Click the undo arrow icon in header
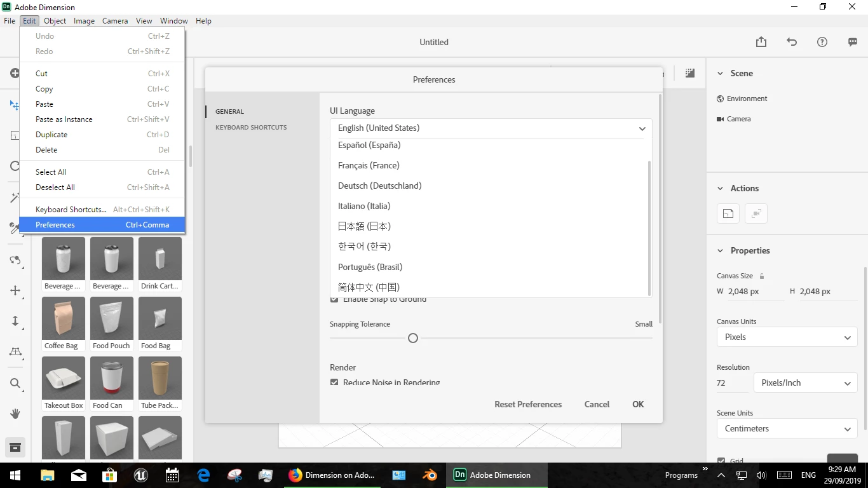The height and width of the screenshot is (488, 868). pyautogui.click(x=792, y=42)
